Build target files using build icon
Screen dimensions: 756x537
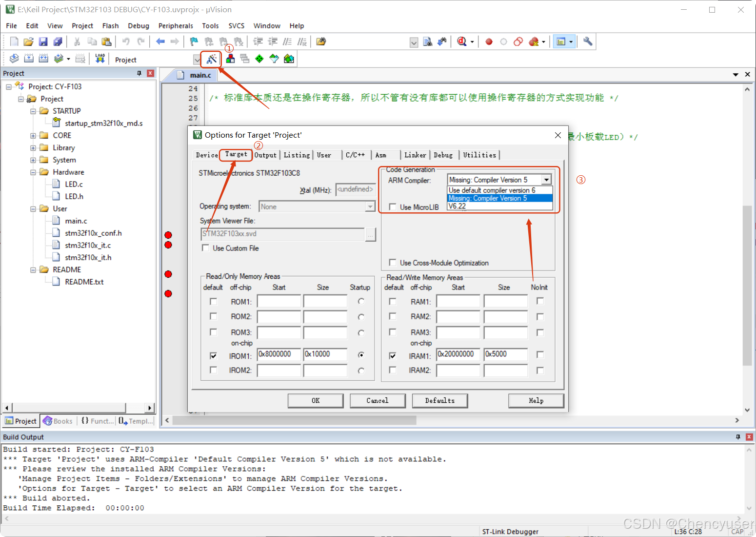point(29,59)
